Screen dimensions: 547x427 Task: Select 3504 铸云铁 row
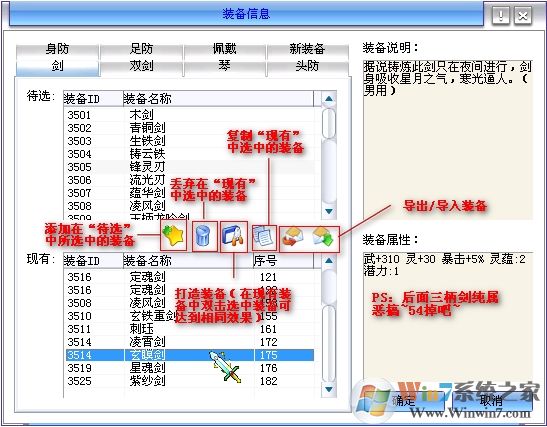190,154
